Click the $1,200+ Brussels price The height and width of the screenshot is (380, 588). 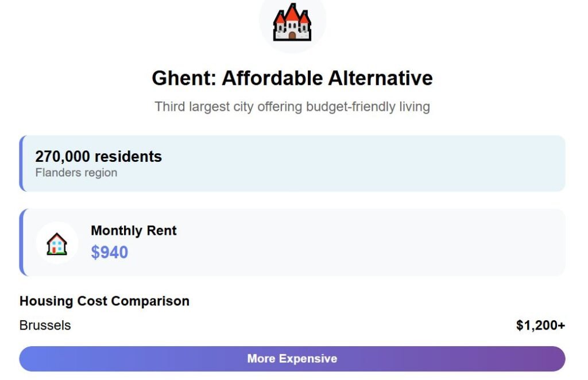click(x=540, y=325)
